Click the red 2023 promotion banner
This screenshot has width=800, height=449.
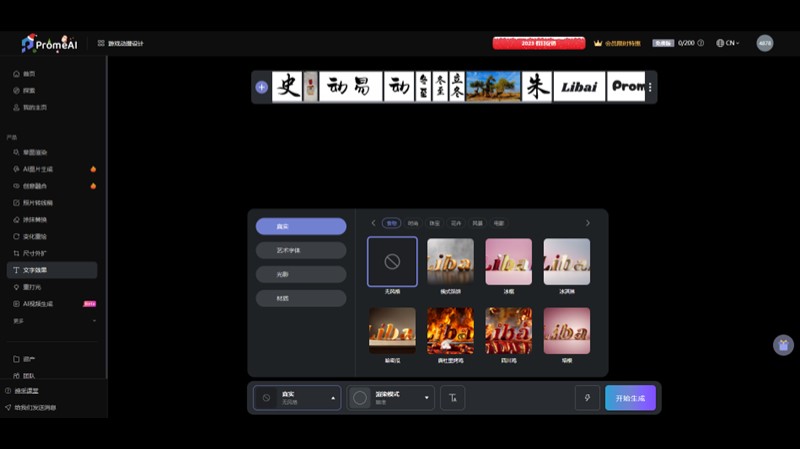tap(538, 43)
